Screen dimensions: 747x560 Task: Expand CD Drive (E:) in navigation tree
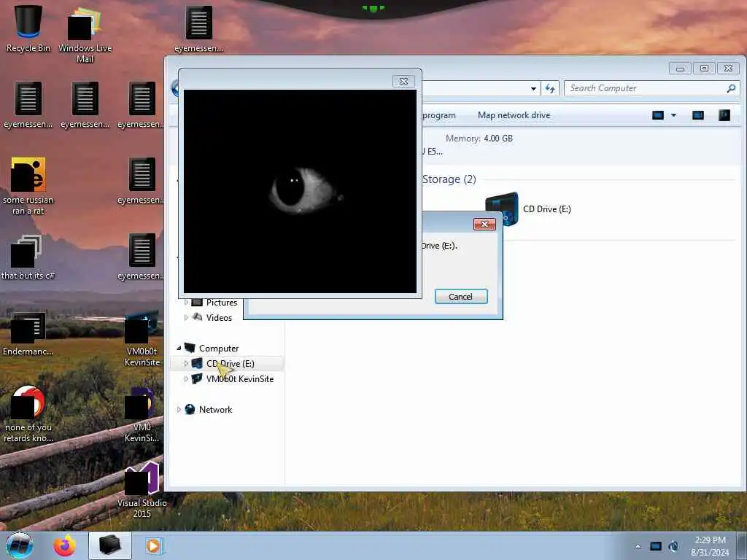coord(186,363)
